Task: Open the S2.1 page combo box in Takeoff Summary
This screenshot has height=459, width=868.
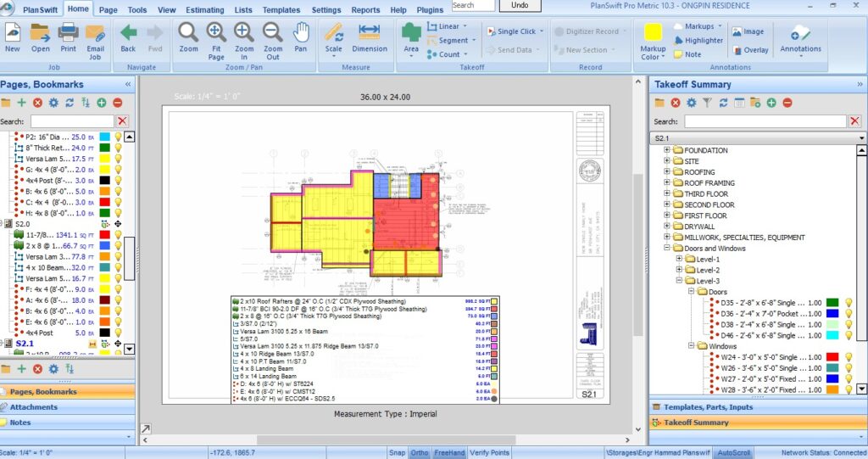Action: pos(758,138)
